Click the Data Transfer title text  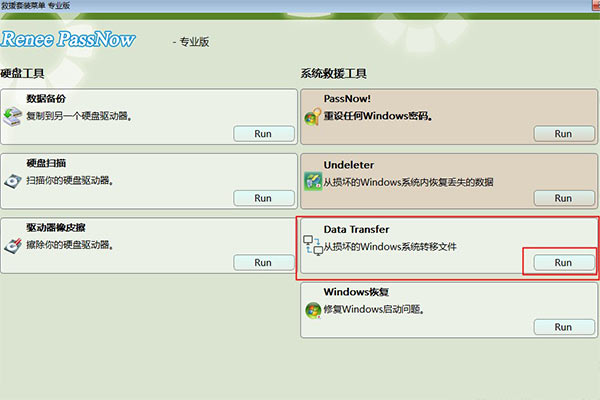356,229
